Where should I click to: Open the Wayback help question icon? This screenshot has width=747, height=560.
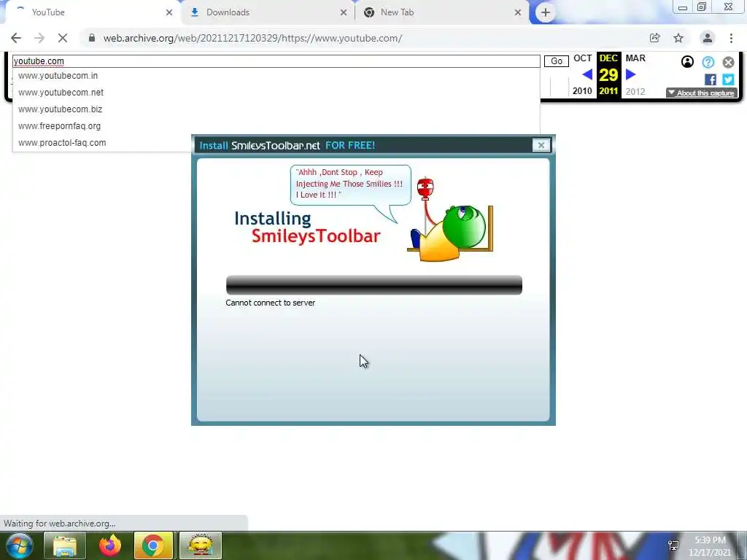click(x=708, y=62)
